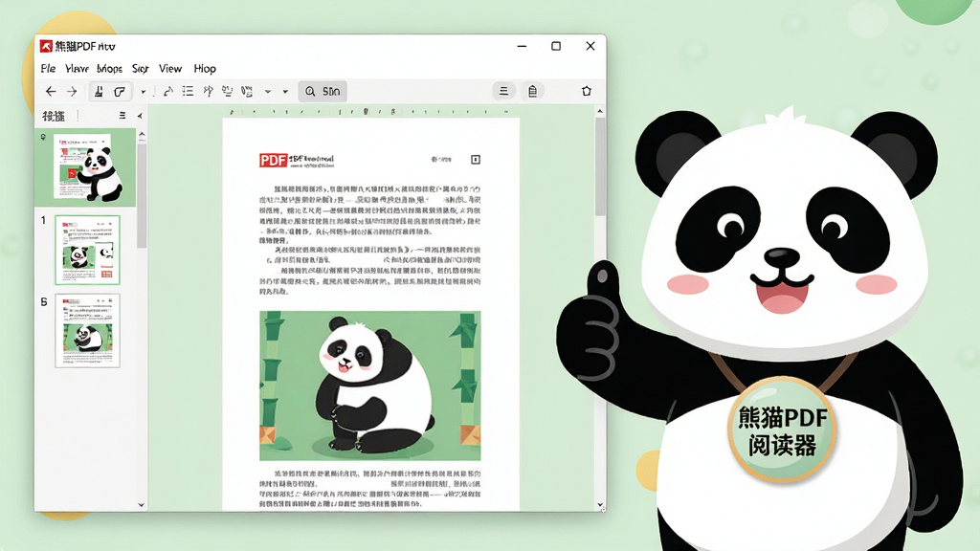Close the PDF reader window
The height and width of the screenshot is (551, 980).
[590, 46]
